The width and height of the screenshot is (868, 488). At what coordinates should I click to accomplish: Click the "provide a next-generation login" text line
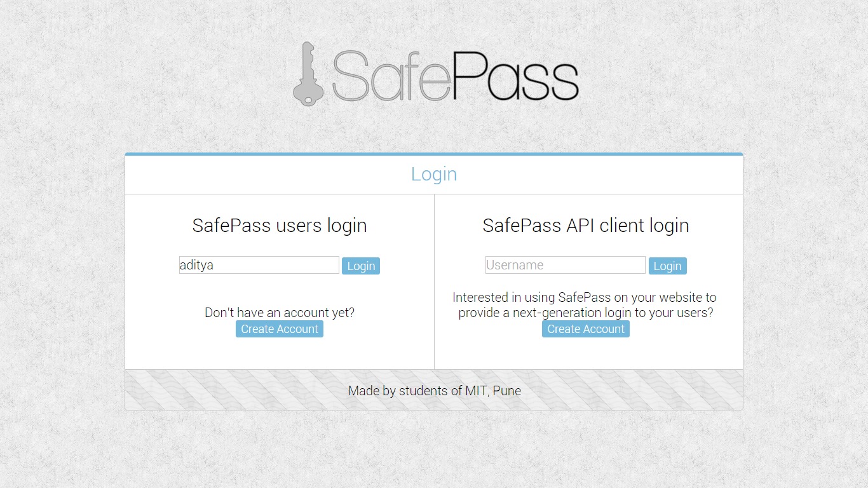pyautogui.click(x=585, y=313)
